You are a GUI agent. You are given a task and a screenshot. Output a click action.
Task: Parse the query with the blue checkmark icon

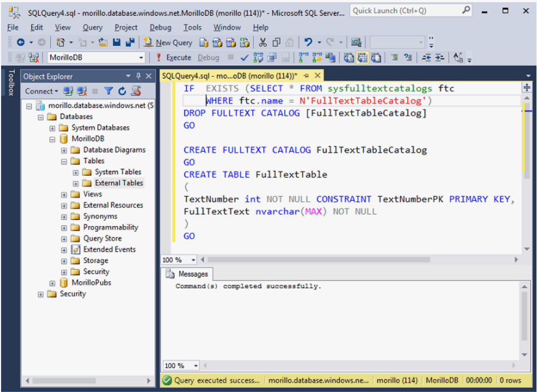244,57
